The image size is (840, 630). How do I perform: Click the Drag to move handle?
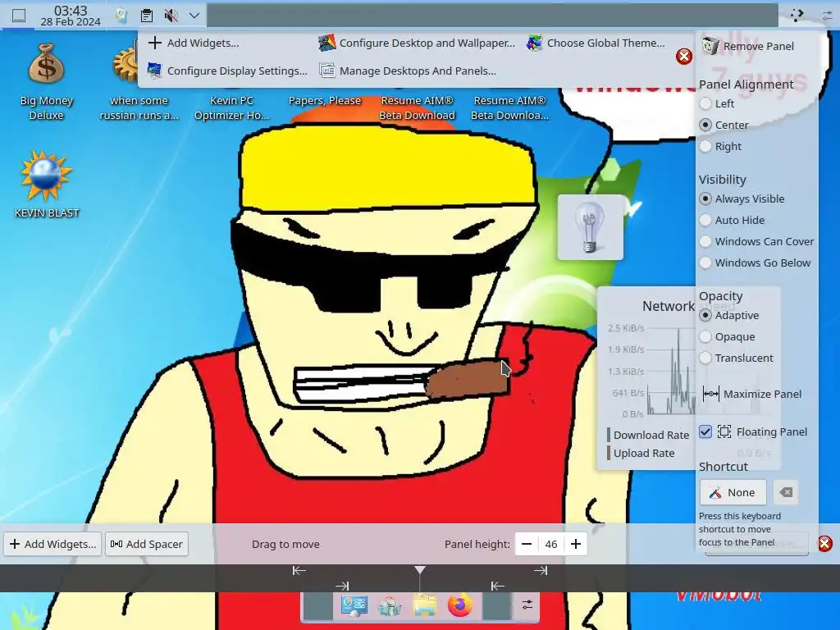click(285, 544)
